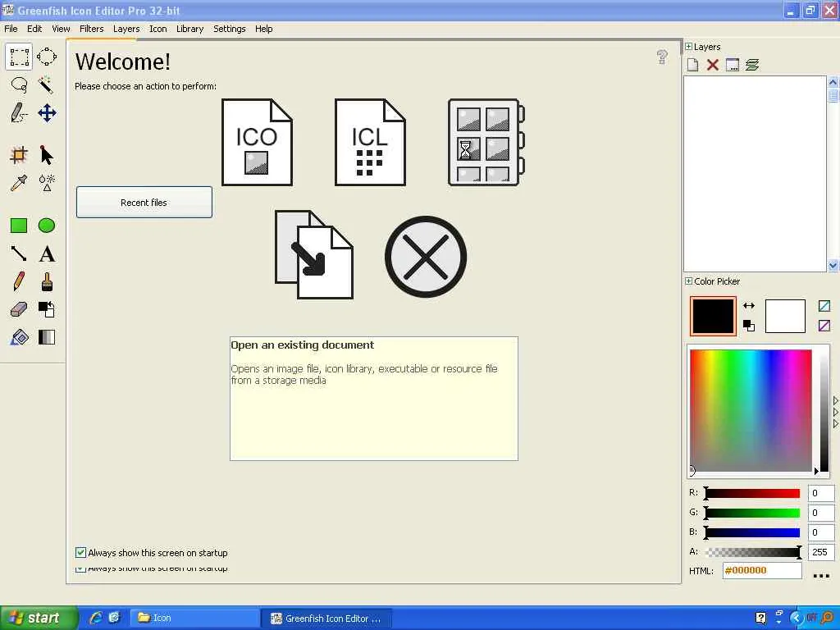Open an existing document icon
The width and height of the screenshot is (840, 630).
click(314, 254)
